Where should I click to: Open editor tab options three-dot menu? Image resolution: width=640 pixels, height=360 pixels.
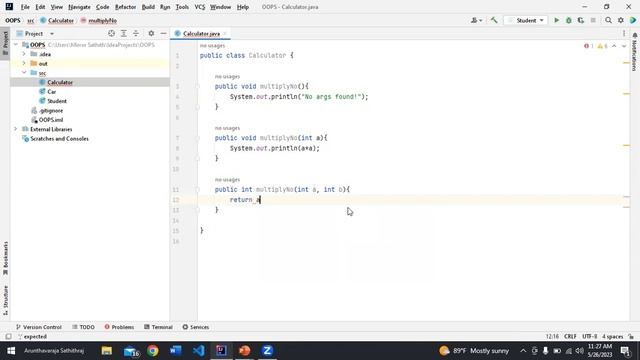point(624,33)
